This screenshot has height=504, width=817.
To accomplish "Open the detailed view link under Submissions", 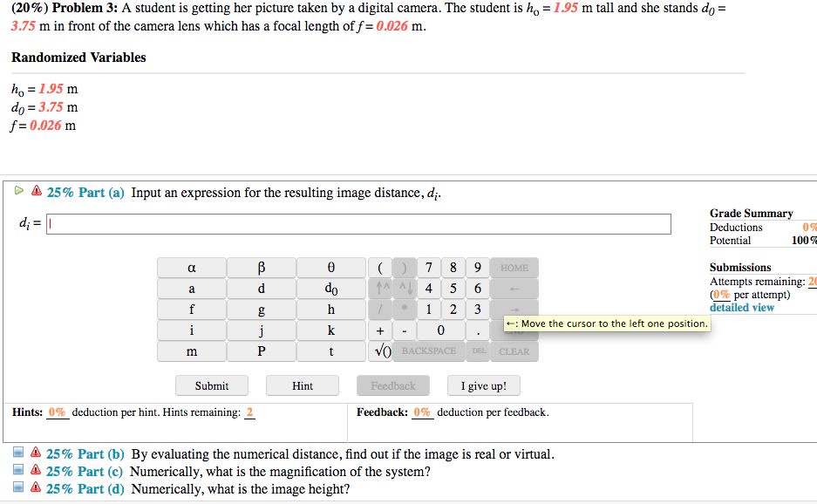I will [741, 307].
